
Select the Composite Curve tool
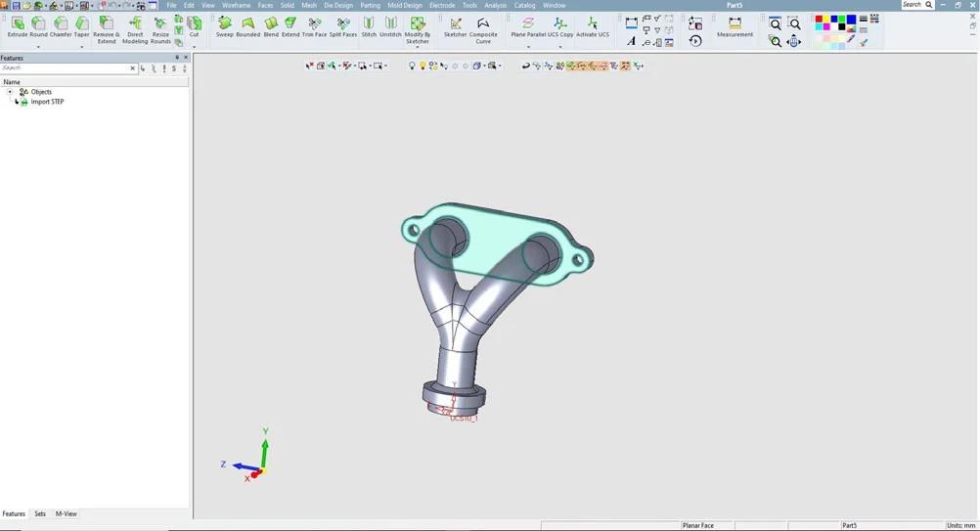pos(483,30)
